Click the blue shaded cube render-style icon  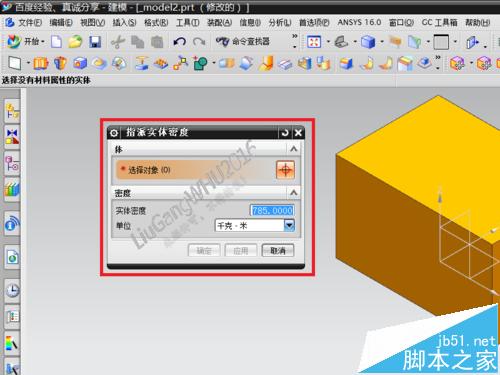(368, 42)
